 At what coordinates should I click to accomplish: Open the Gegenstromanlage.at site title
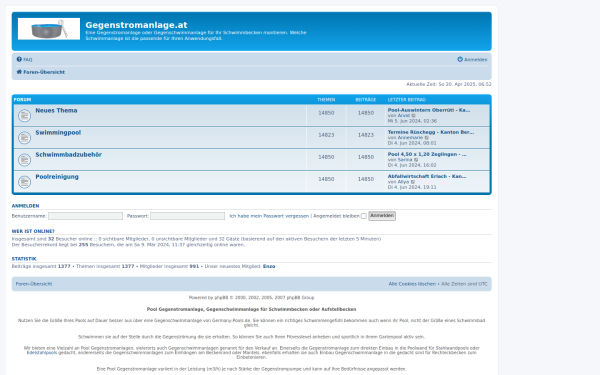point(136,25)
